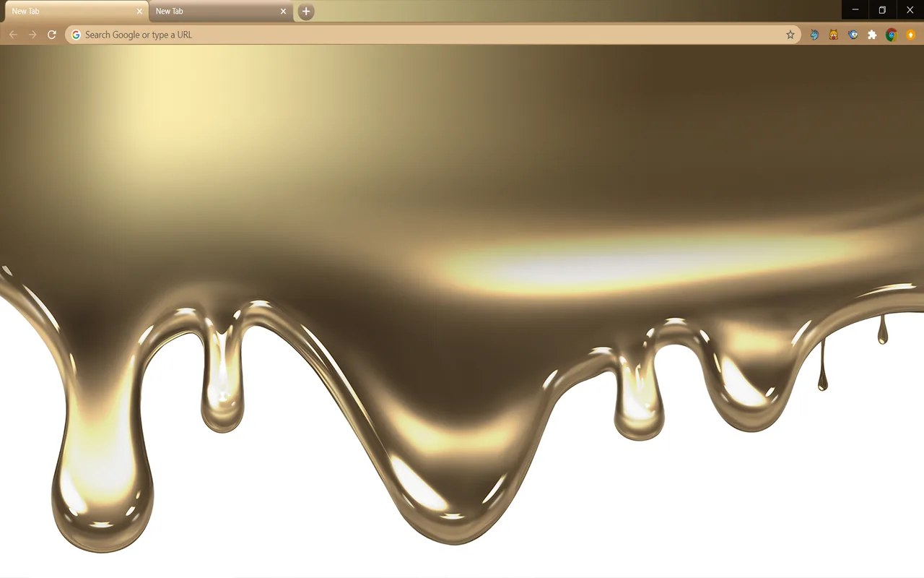Reload the current page
Image resolution: width=924 pixels, height=578 pixels.
tap(52, 35)
